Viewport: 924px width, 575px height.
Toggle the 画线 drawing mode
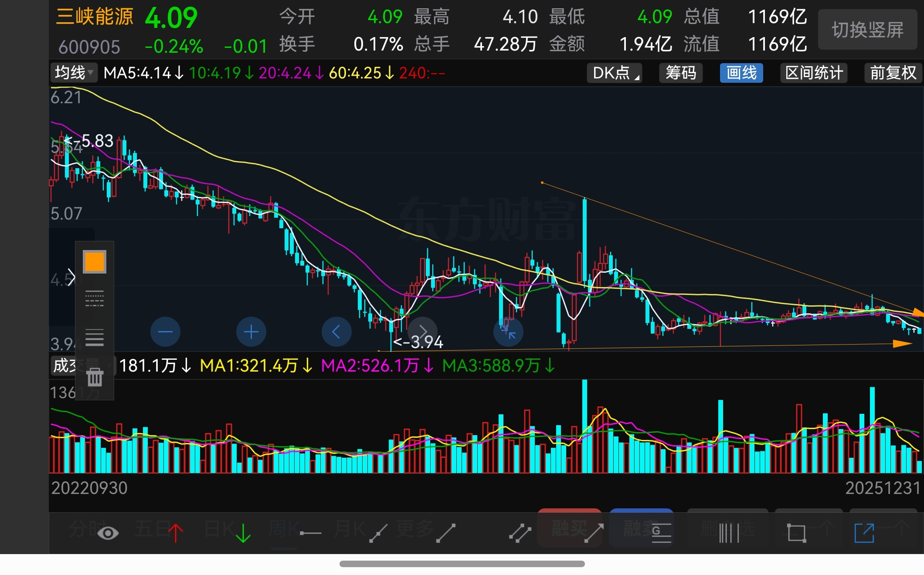[x=741, y=73]
